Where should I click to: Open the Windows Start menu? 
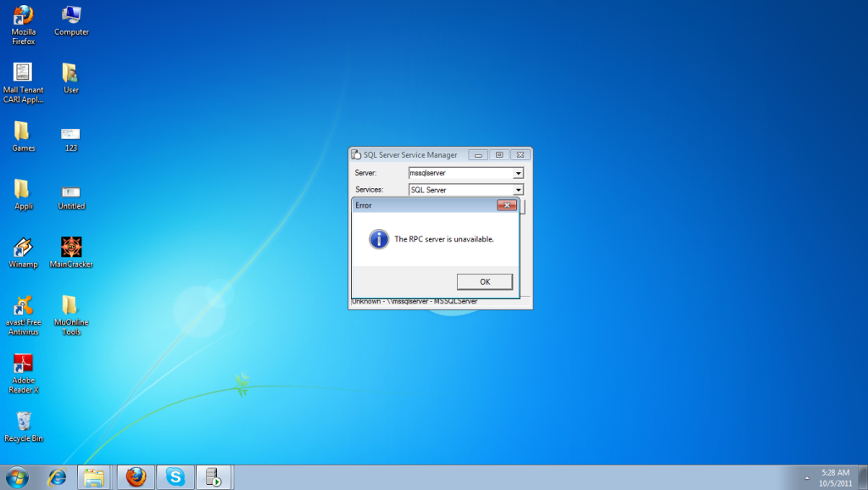pos(17,477)
